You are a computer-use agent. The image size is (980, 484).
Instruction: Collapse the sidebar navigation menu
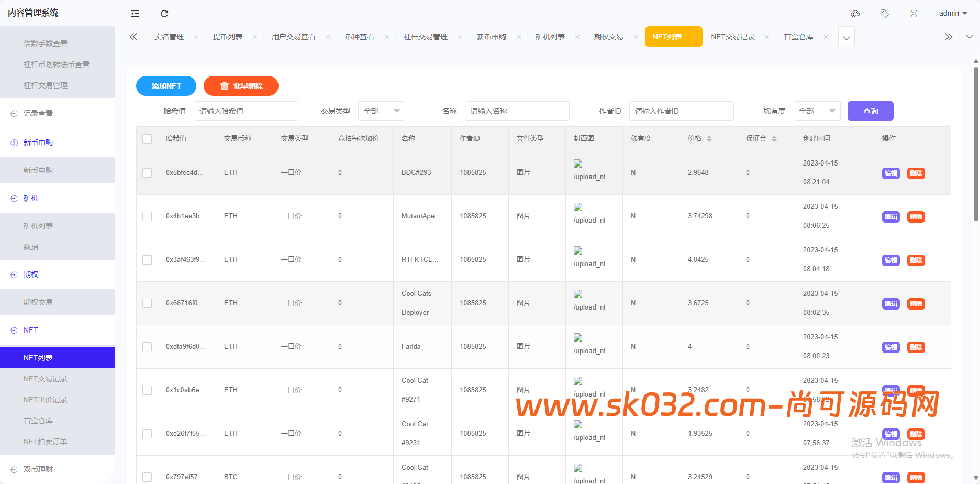coord(135,13)
